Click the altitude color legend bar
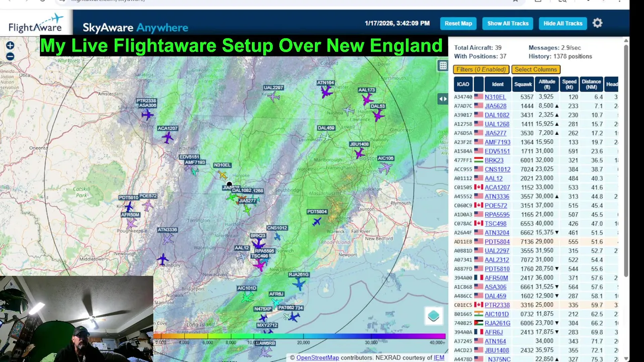Image resolution: width=644 pixels, height=362 pixels. click(299, 336)
